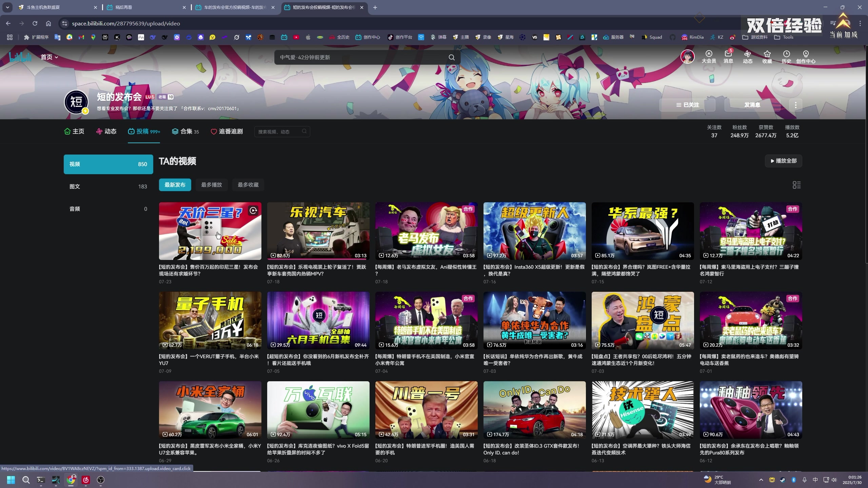Open 川普一号 video thumbnail
This screenshot has width=868, height=488.
pos(426,410)
